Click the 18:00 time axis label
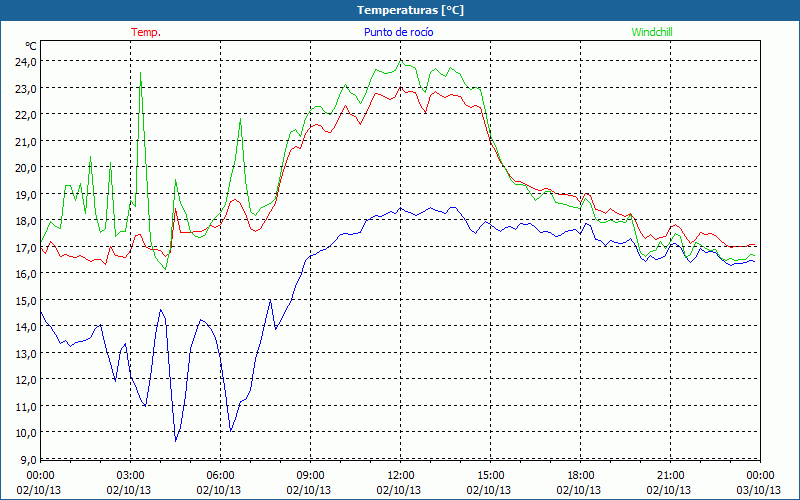Screen dimensions: 800x500 [580, 476]
